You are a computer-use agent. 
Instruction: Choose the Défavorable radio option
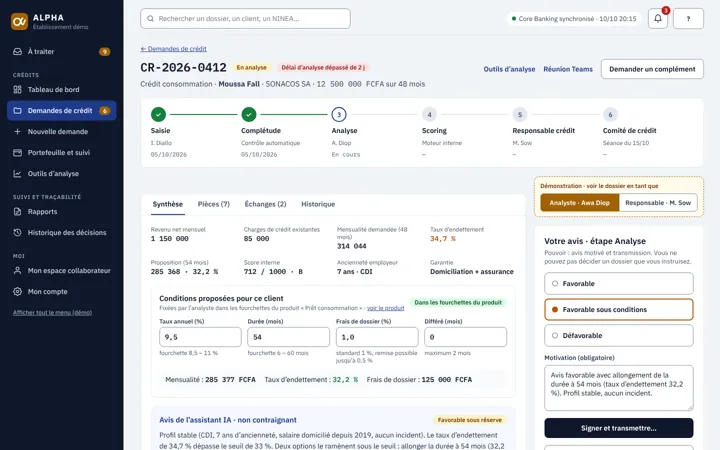point(619,336)
